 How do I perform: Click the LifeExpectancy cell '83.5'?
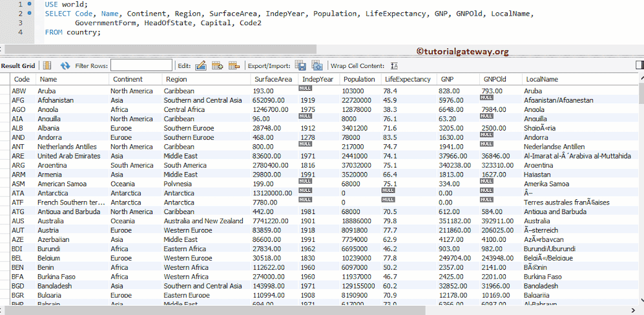point(408,137)
